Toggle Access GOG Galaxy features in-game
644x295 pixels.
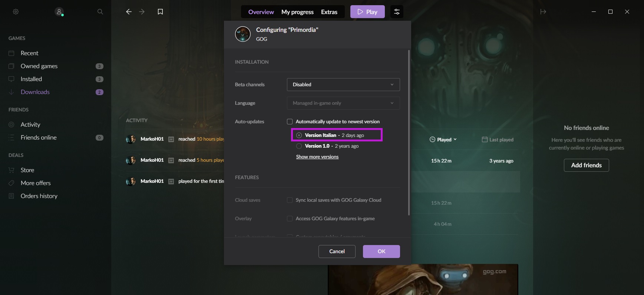tap(290, 218)
